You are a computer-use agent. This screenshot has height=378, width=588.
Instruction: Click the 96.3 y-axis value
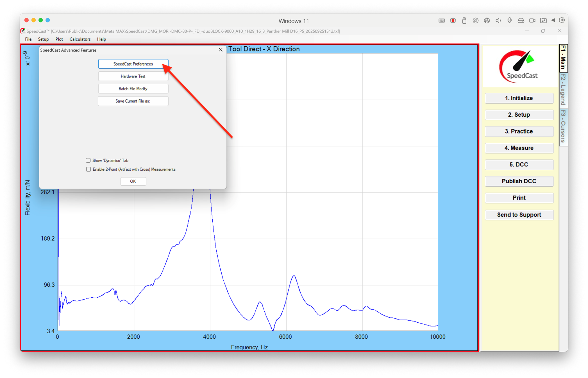49,285
